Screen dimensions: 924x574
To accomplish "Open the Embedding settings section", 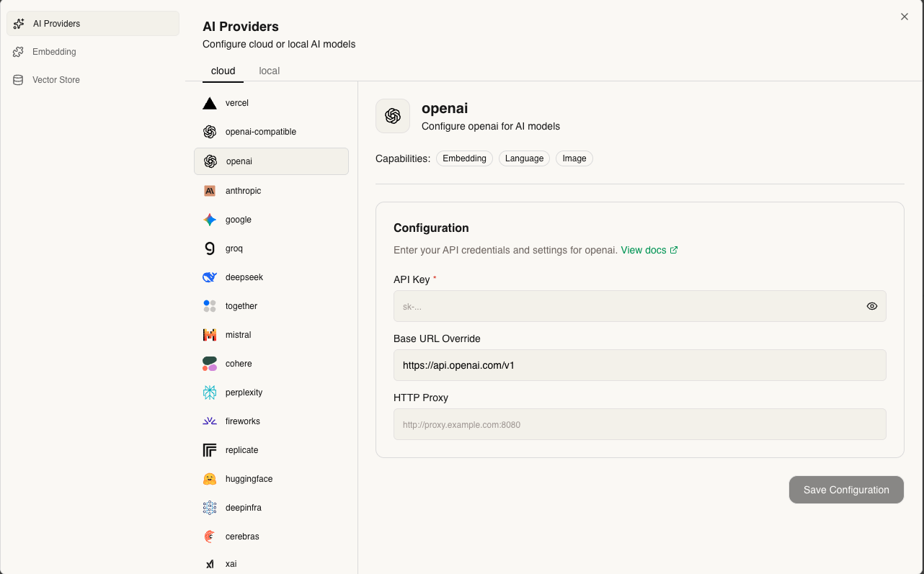I will (x=93, y=52).
